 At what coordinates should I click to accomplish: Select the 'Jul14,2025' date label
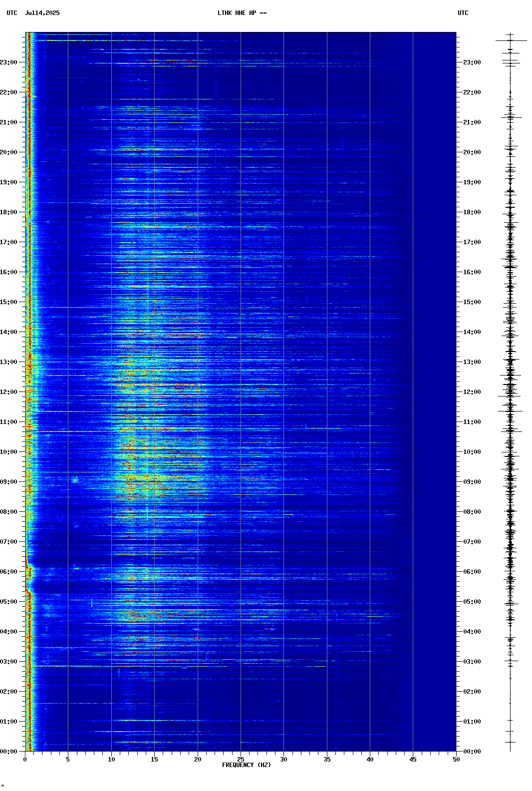tap(42, 13)
